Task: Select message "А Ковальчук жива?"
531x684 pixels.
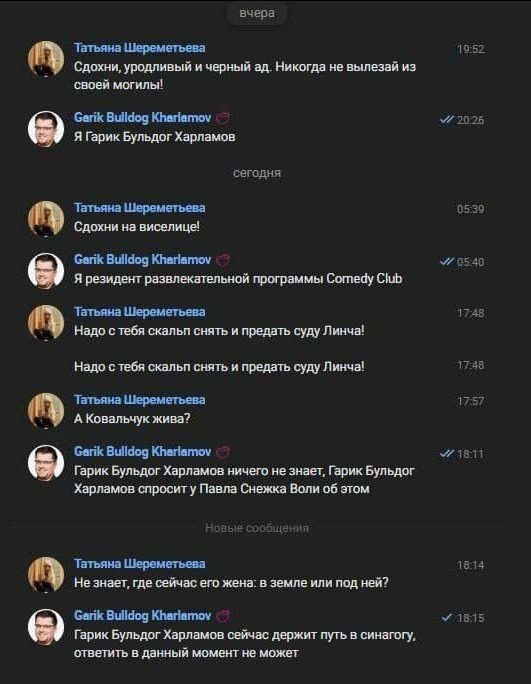Action: (132, 419)
